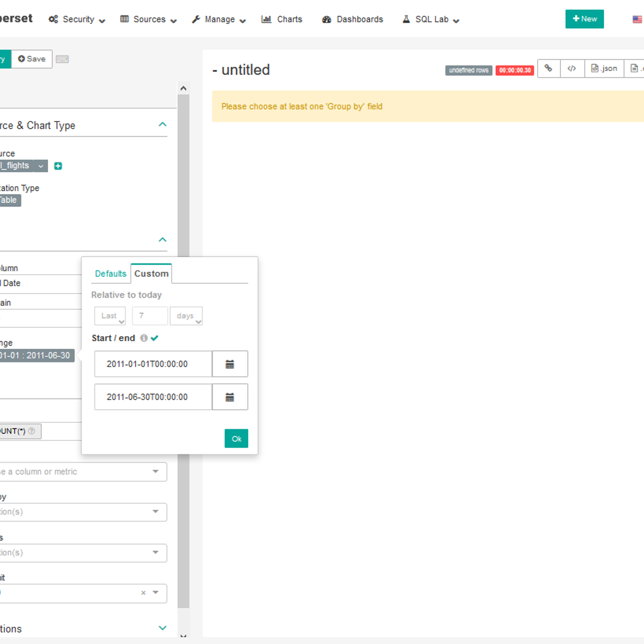Click the US flag language selector

pyautogui.click(x=637, y=19)
